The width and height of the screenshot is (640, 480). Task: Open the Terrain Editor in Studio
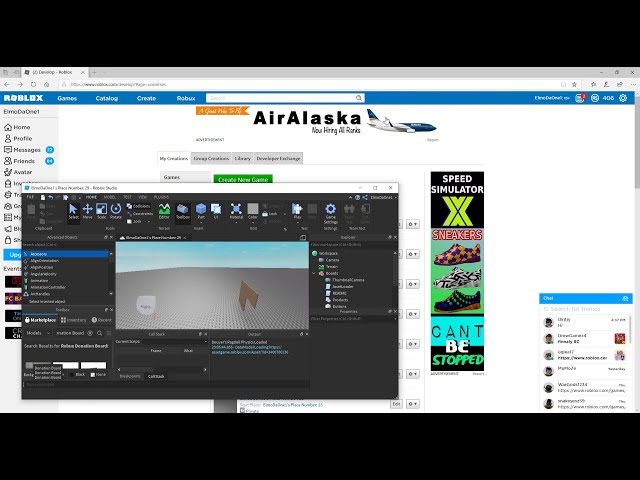point(164,211)
